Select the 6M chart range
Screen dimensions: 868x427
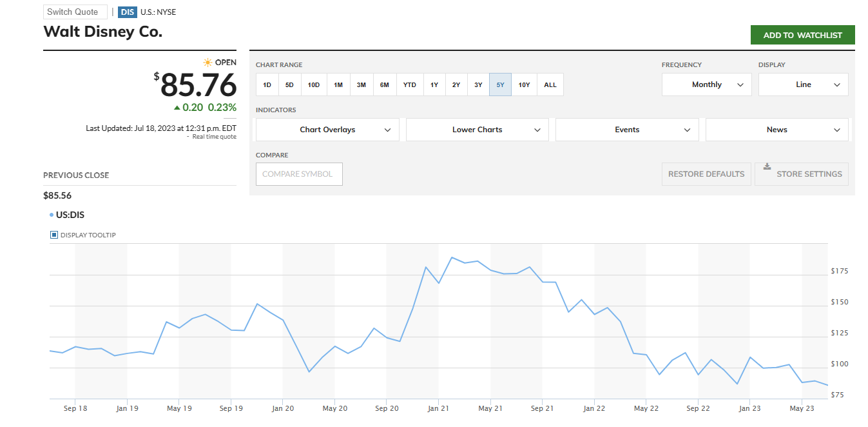pos(384,84)
